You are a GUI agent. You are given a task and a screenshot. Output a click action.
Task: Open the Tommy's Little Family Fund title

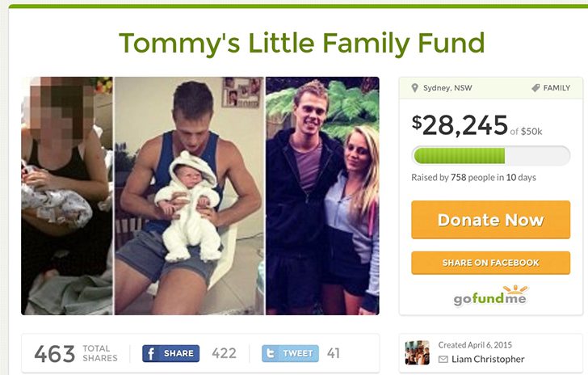coord(302,43)
